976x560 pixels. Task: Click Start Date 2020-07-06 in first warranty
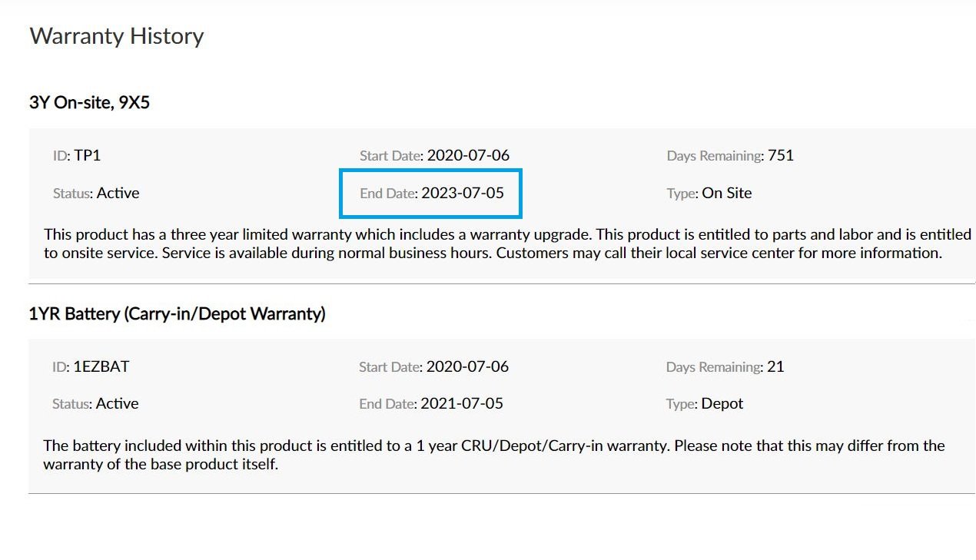click(434, 155)
